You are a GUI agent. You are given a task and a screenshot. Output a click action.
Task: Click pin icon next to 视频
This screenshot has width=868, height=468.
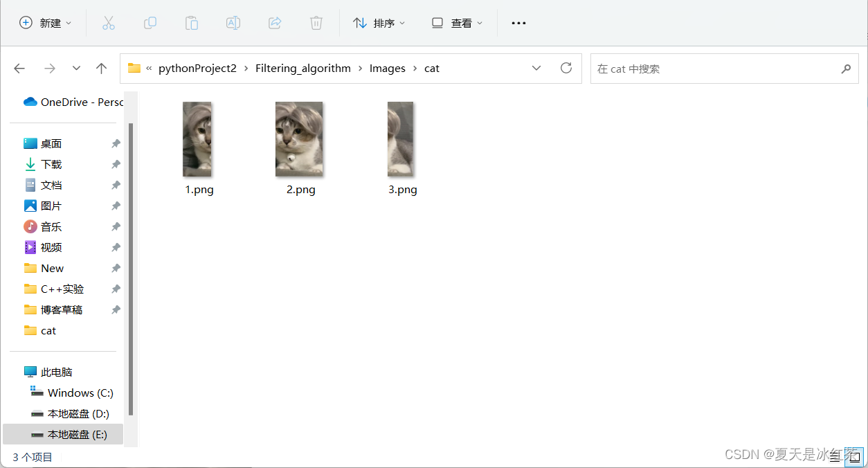(116, 247)
